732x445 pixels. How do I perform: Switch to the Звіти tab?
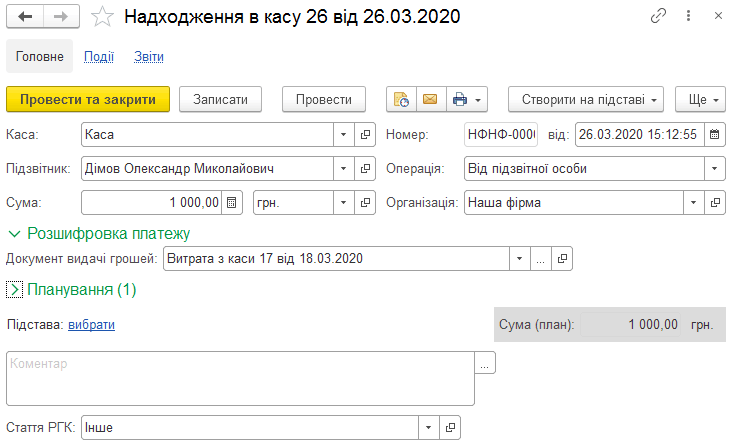(x=149, y=57)
